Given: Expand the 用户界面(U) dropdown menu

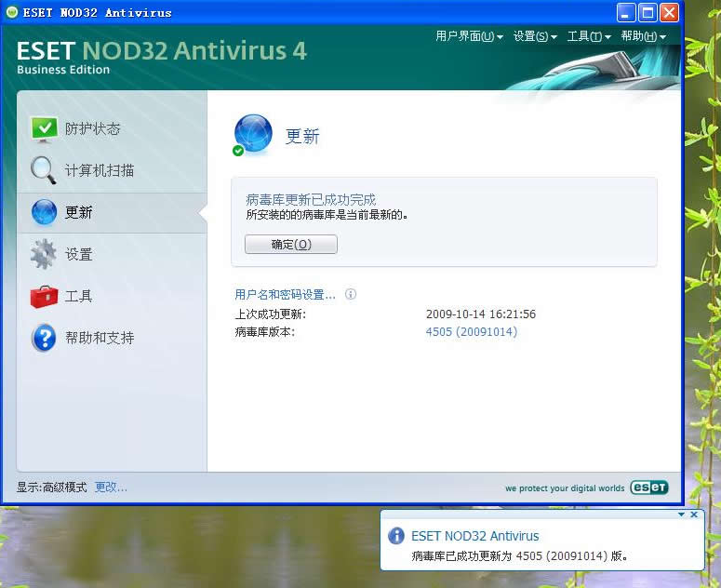Looking at the screenshot, I should (x=469, y=36).
